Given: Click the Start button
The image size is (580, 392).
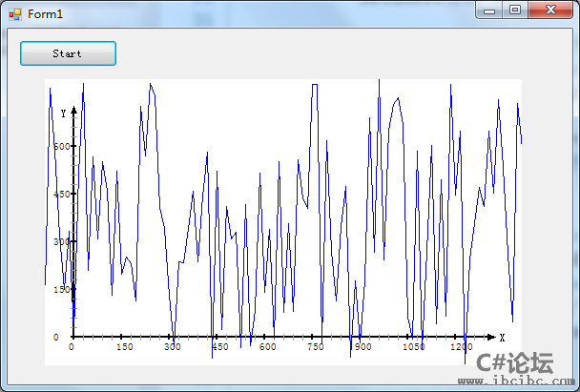Looking at the screenshot, I should [x=68, y=53].
